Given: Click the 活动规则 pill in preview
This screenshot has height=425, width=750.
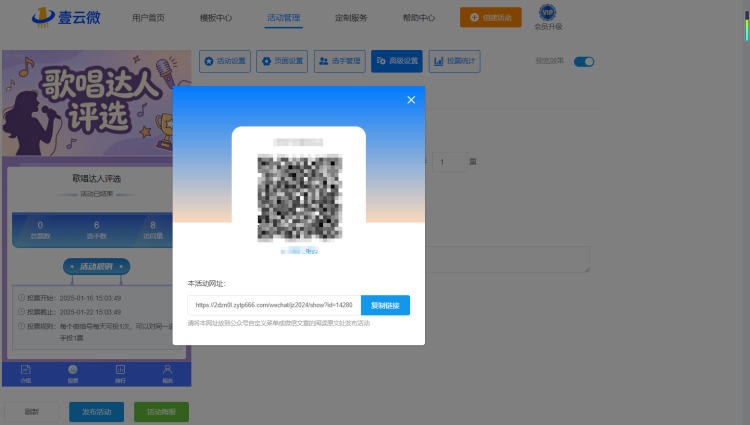Looking at the screenshot, I should pyautogui.click(x=97, y=266).
